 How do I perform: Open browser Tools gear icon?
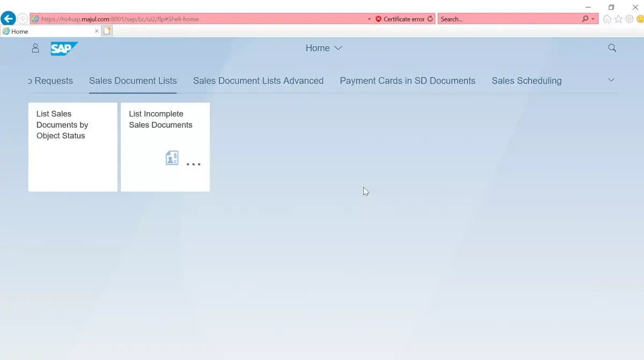(630, 19)
